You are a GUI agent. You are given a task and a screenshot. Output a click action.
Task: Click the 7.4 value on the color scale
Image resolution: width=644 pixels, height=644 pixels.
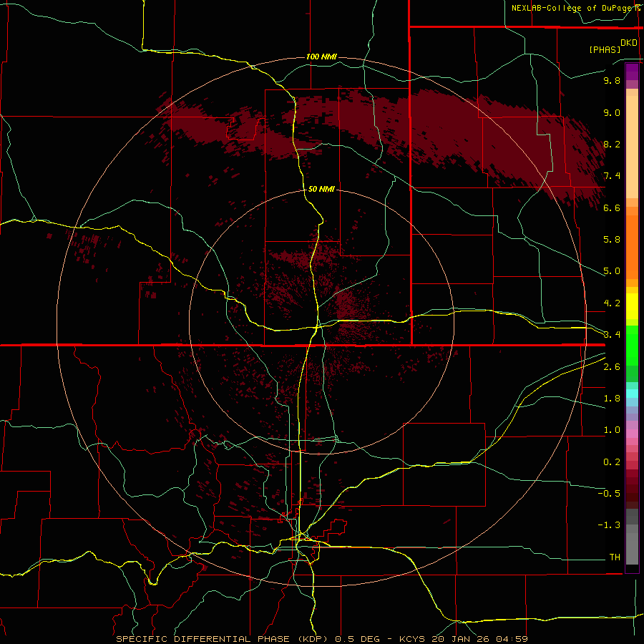click(612, 176)
